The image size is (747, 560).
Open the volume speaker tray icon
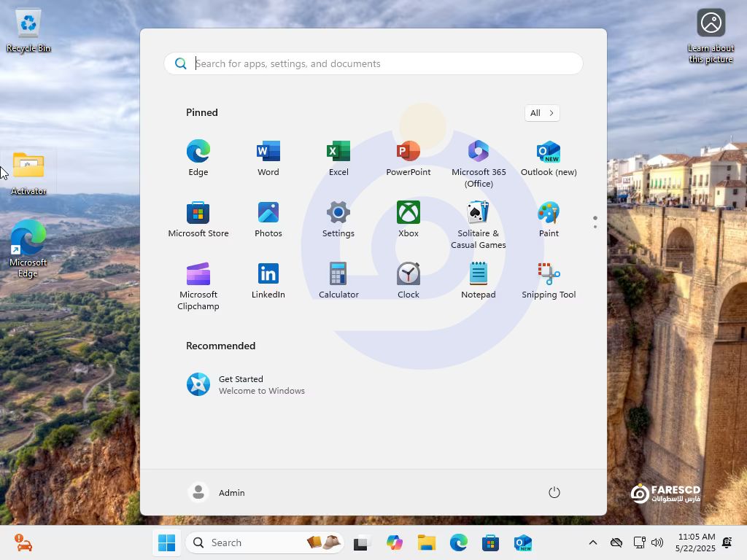[x=657, y=542]
